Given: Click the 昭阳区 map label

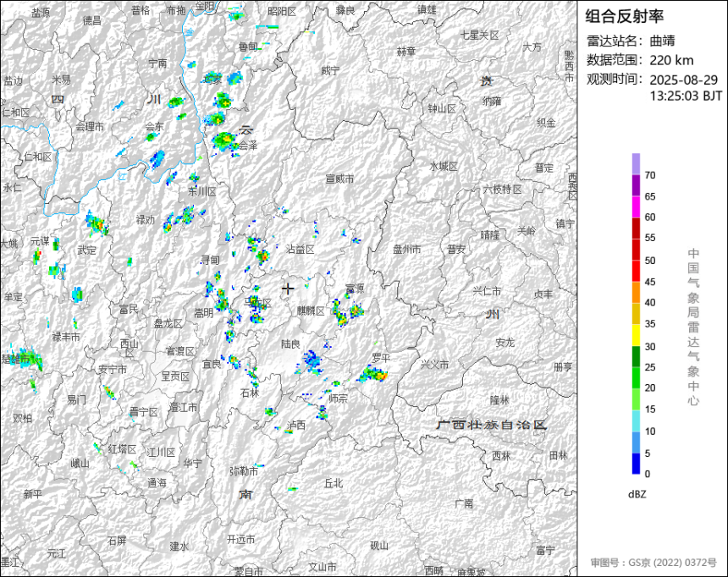Looking at the screenshot, I should click(x=282, y=12).
